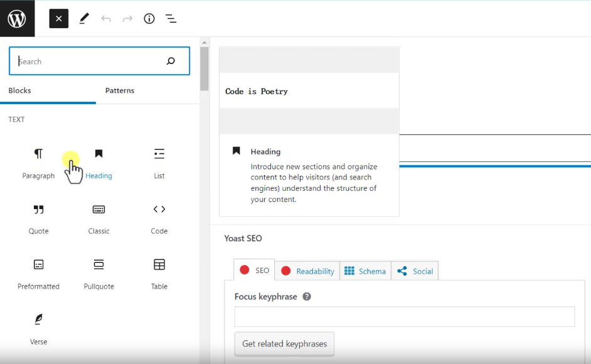Insert a Verse block
This screenshot has width=591, height=364.
38,328
